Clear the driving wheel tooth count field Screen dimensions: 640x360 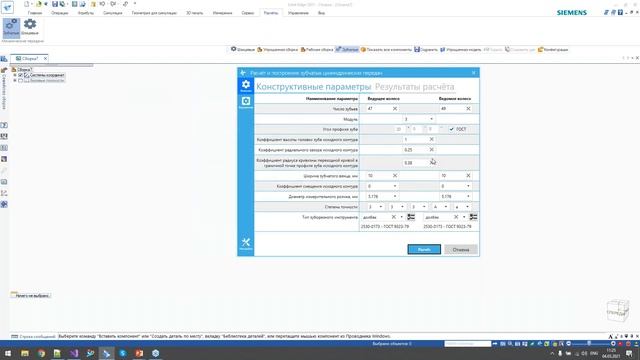[x=395, y=109]
